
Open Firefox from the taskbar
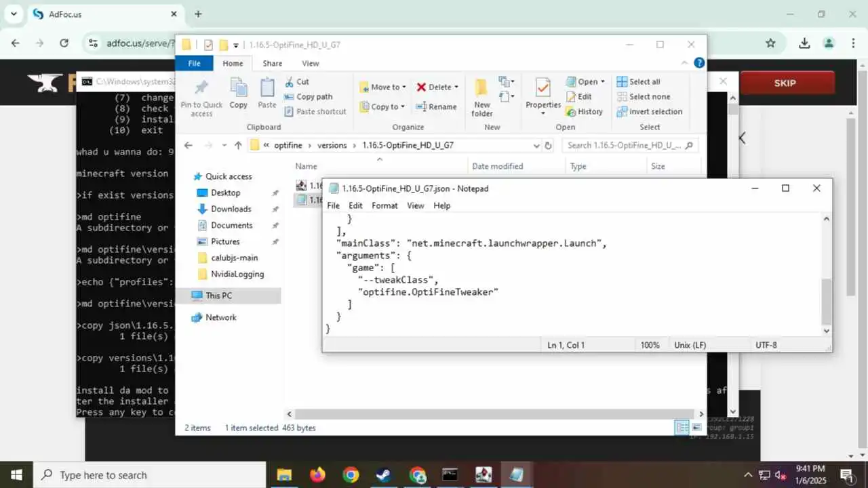[x=317, y=474]
